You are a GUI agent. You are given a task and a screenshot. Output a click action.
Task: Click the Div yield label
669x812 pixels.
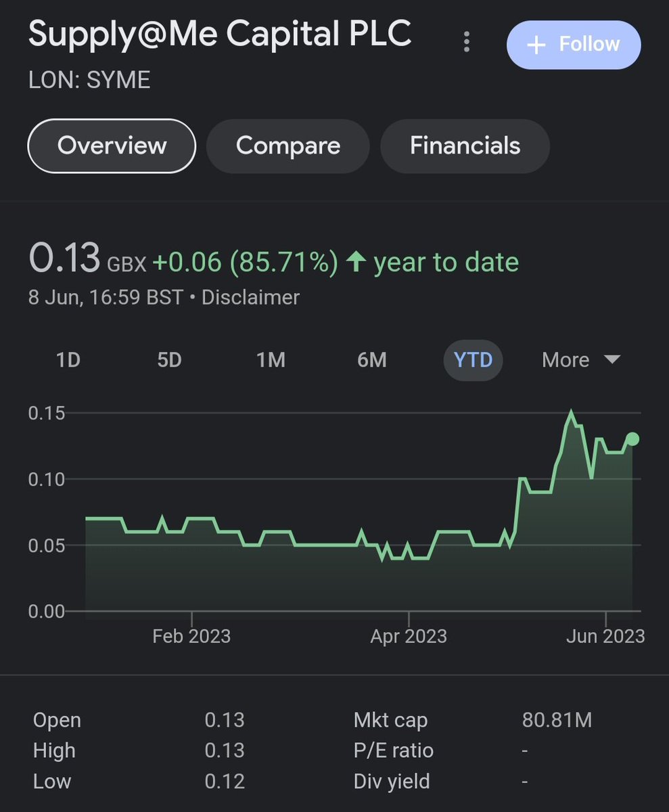(392, 782)
